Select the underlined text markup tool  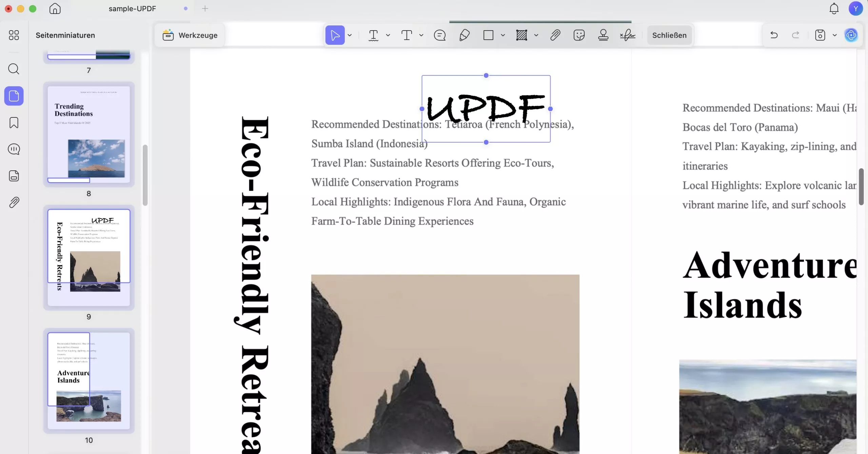coord(373,35)
